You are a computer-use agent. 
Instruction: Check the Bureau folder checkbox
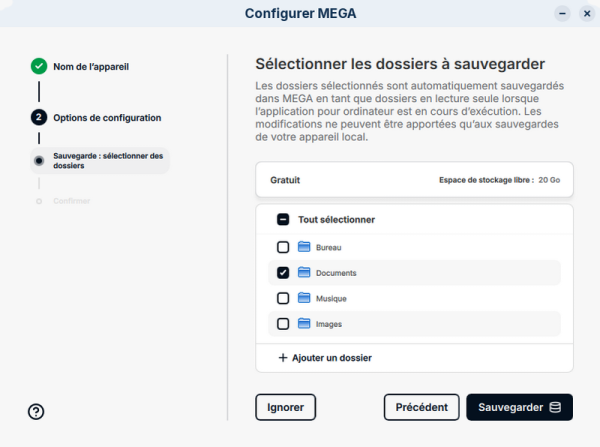(x=283, y=247)
